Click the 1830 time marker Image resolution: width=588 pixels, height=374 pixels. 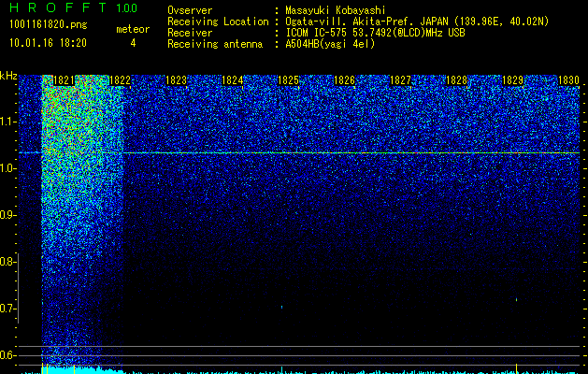tap(568, 80)
